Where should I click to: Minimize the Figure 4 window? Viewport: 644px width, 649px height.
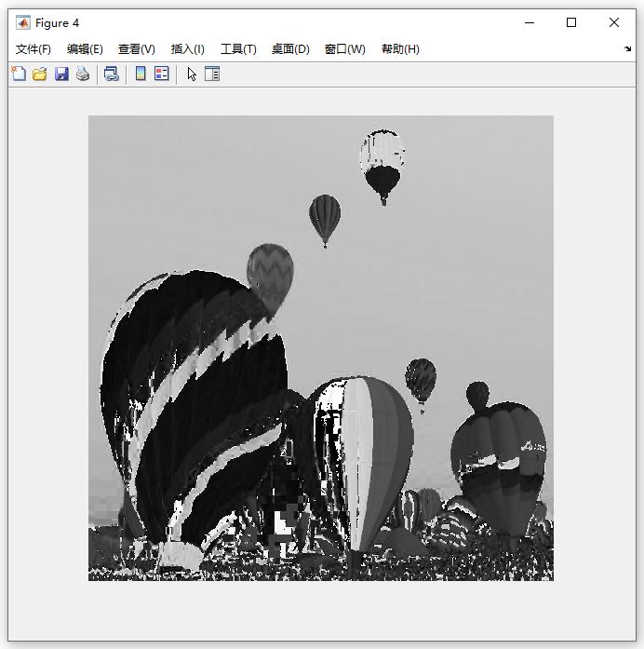click(x=530, y=22)
